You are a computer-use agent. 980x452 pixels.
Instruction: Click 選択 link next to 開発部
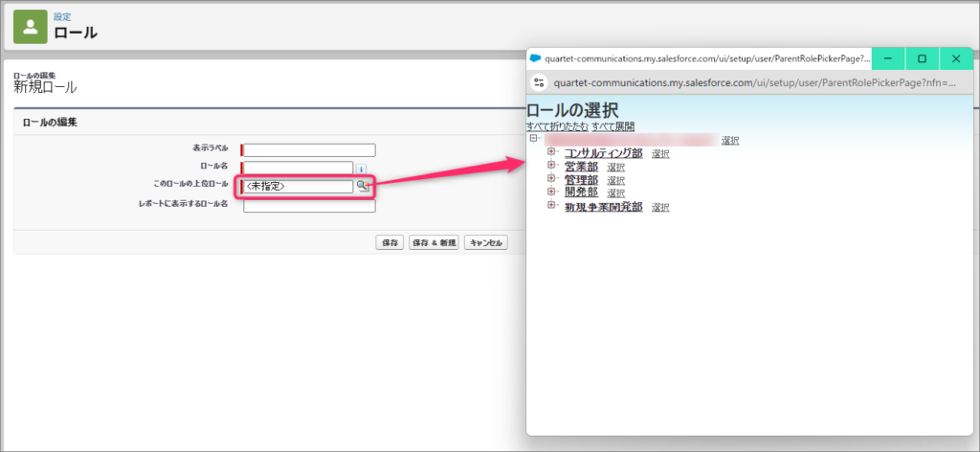coord(615,193)
